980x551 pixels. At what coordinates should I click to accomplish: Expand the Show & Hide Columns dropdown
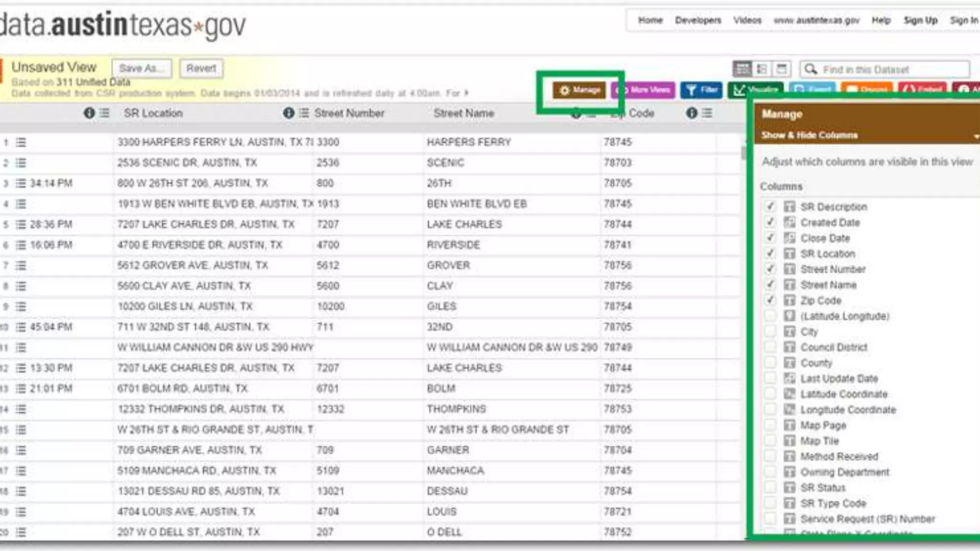pyautogui.click(x=975, y=136)
